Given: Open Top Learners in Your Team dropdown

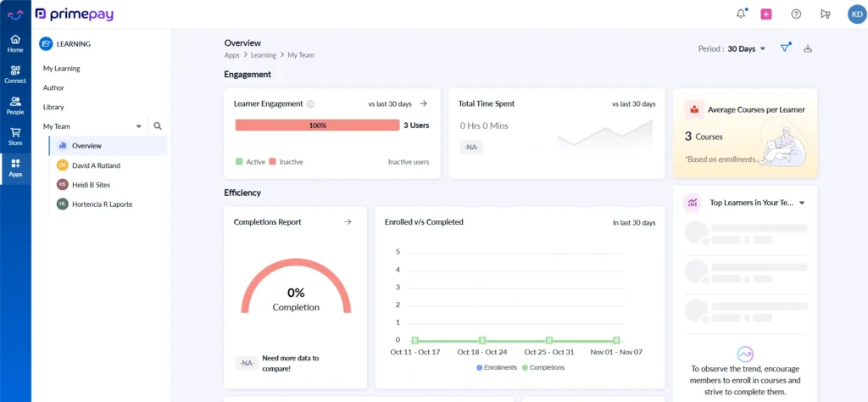Looking at the screenshot, I should pos(802,204).
